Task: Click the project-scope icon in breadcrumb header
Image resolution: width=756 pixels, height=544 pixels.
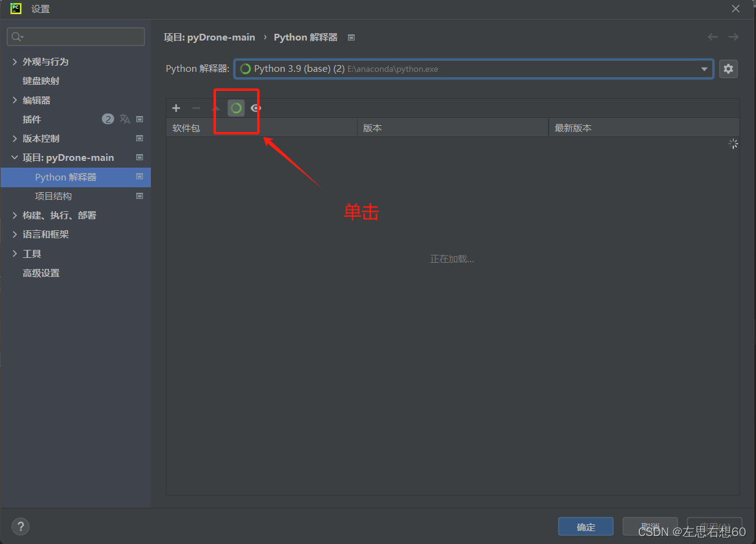Action: pos(352,37)
